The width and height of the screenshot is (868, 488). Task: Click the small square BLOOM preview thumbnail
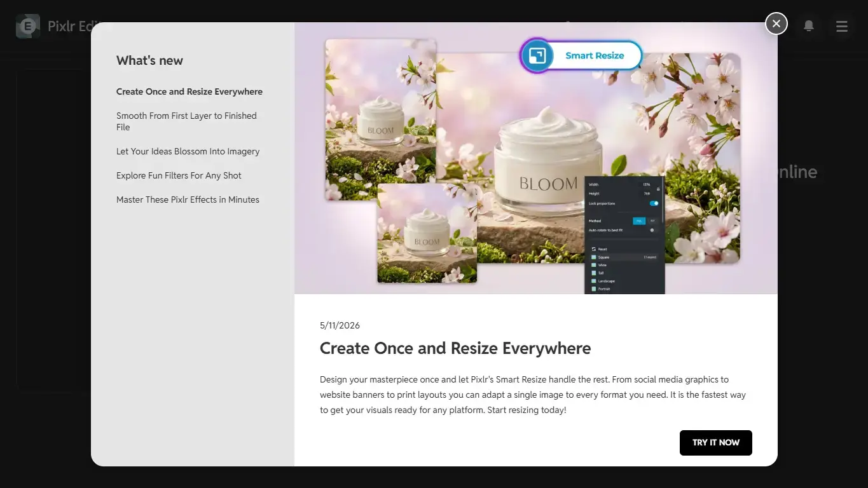(x=427, y=233)
